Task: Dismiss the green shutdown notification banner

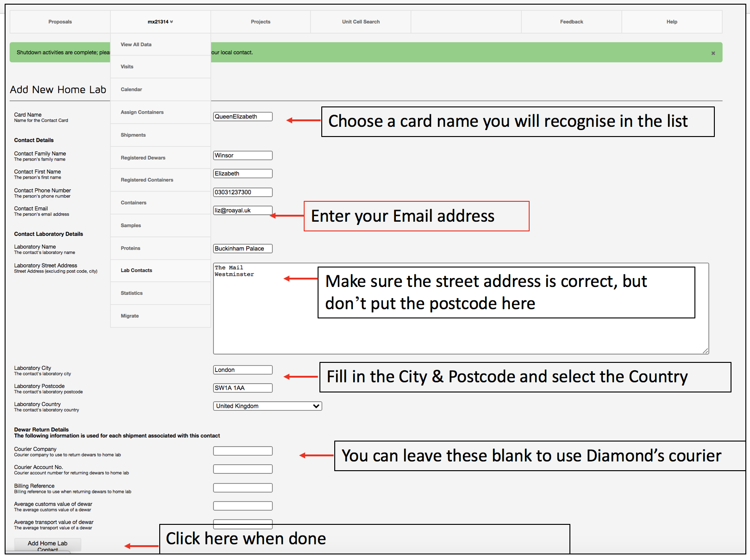Action: 713,52
